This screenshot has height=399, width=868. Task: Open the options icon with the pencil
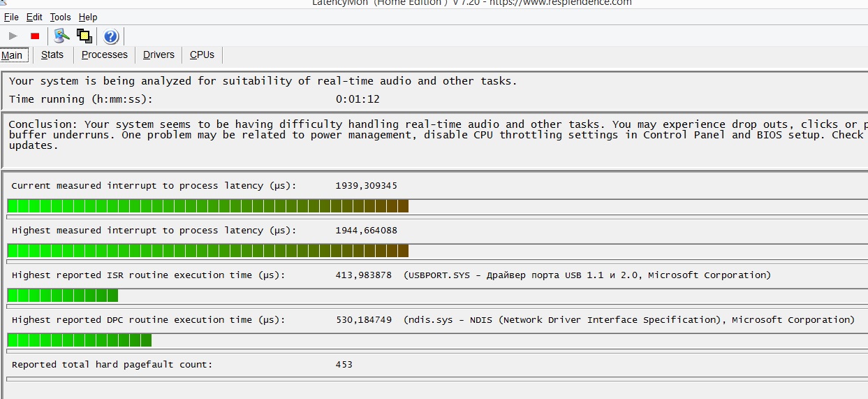click(61, 36)
